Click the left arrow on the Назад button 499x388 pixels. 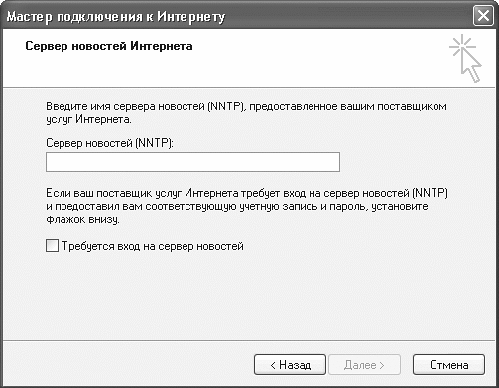273,366
